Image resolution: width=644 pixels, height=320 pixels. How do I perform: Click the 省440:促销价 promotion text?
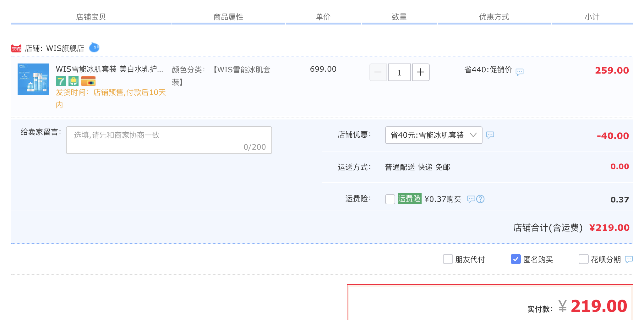click(488, 70)
